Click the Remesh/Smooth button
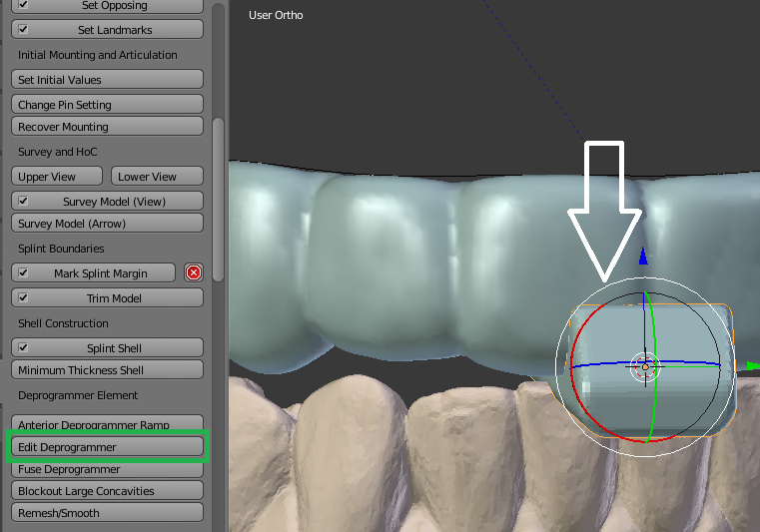The image size is (760, 532). pyautogui.click(x=107, y=512)
